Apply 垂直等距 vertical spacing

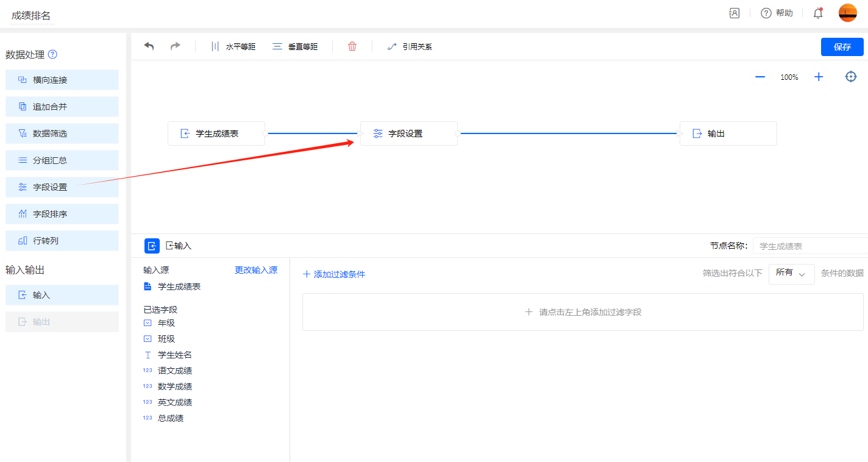point(296,46)
